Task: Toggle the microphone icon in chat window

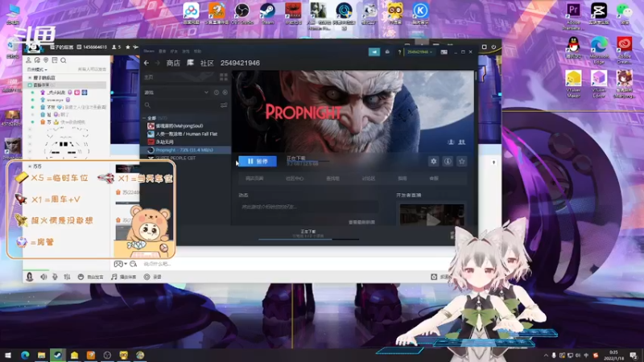Action: (55, 277)
